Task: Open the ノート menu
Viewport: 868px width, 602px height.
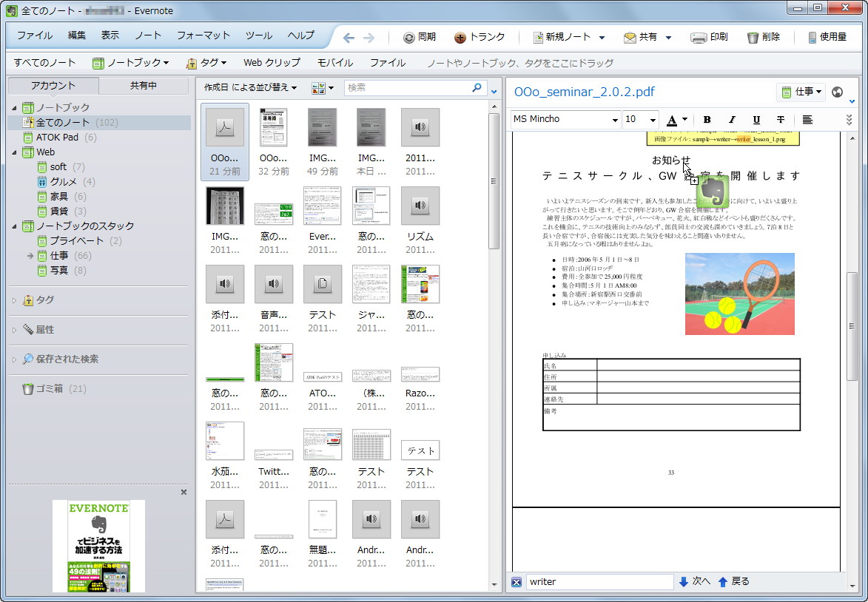Action: click(x=148, y=35)
